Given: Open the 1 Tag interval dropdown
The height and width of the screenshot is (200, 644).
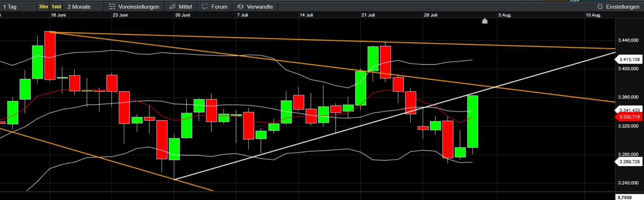Looking at the screenshot, I should (x=18, y=6).
